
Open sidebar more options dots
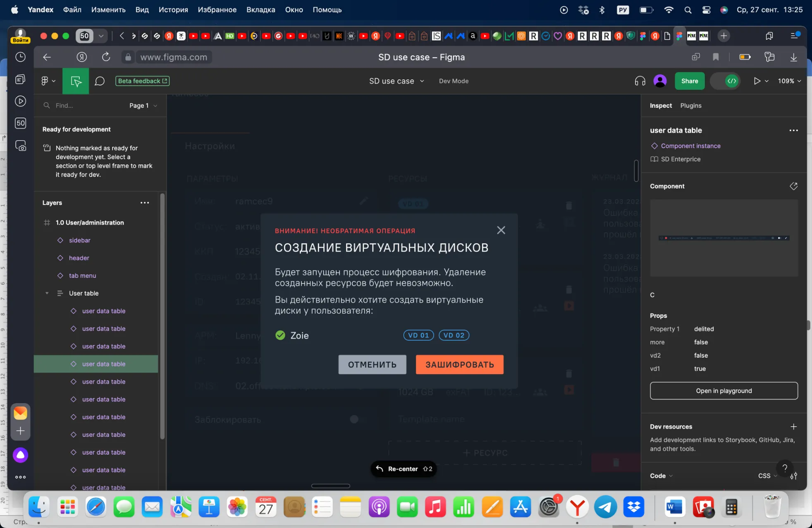coord(20,477)
